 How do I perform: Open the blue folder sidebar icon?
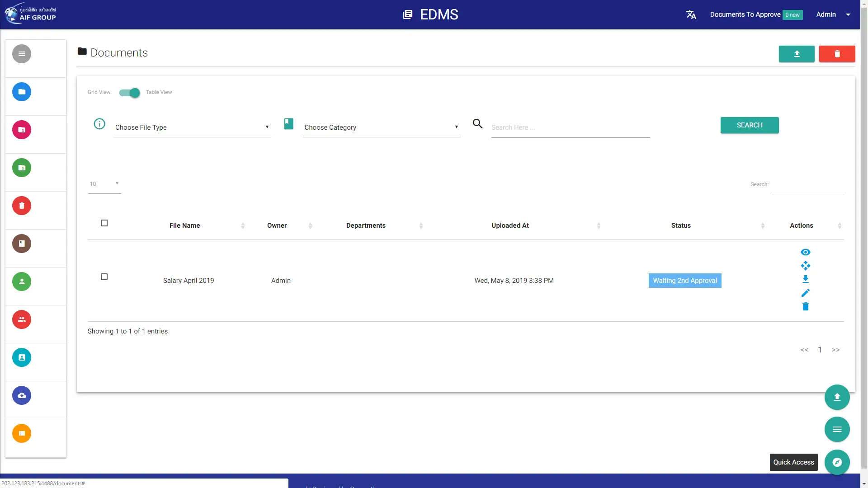click(22, 92)
